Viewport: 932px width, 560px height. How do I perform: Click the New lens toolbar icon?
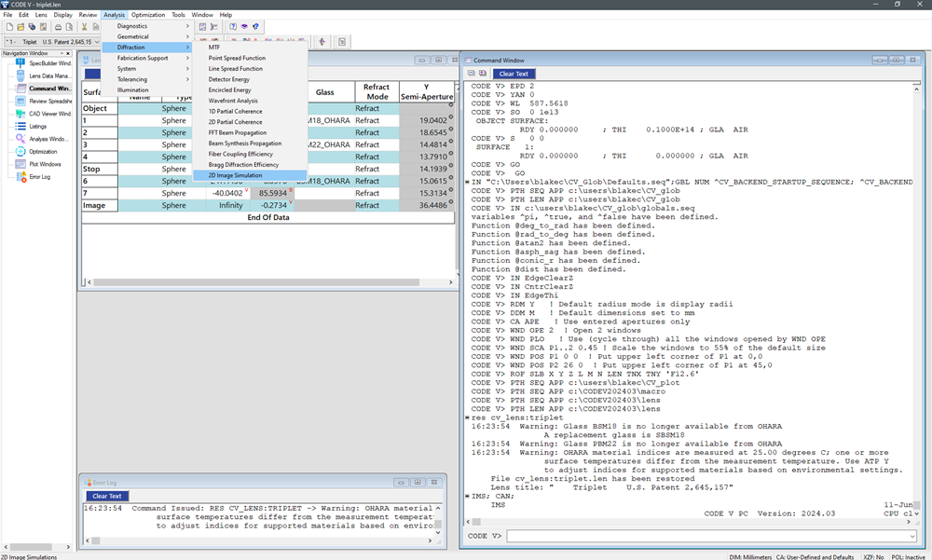(9, 27)
